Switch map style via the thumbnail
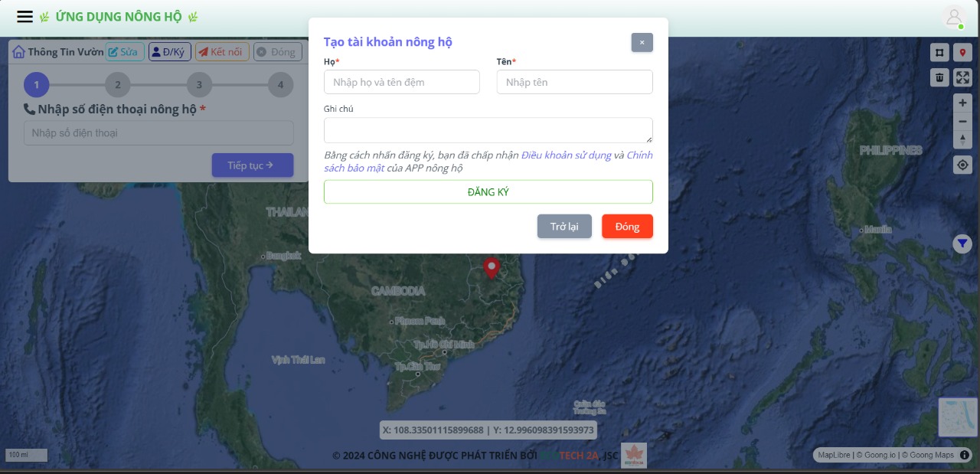 coord(958,417)
